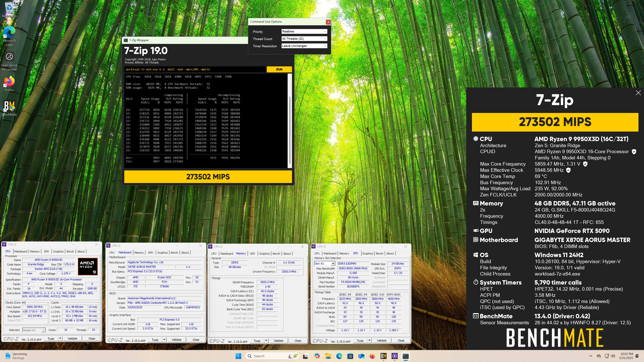Open Copilot from the taskbar

pos(317,356)
